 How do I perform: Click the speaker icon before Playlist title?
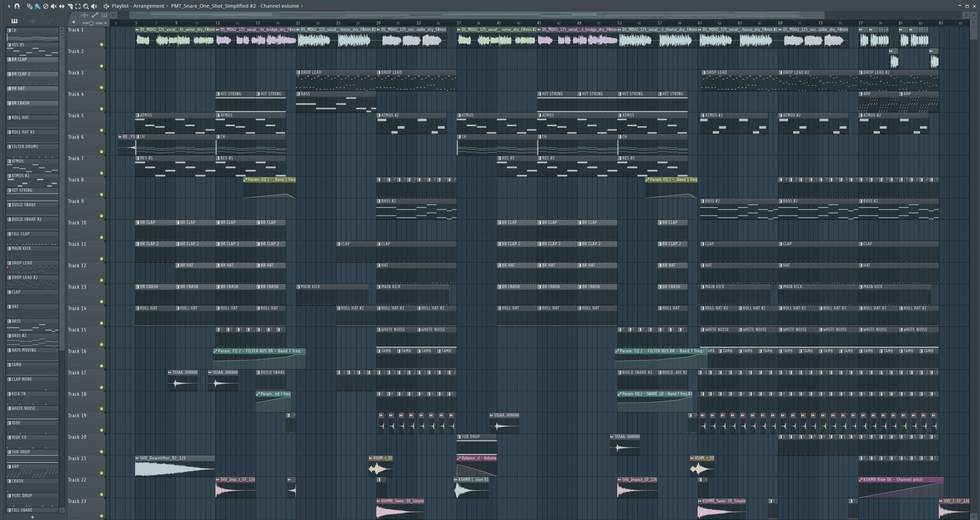pos(106,6)
